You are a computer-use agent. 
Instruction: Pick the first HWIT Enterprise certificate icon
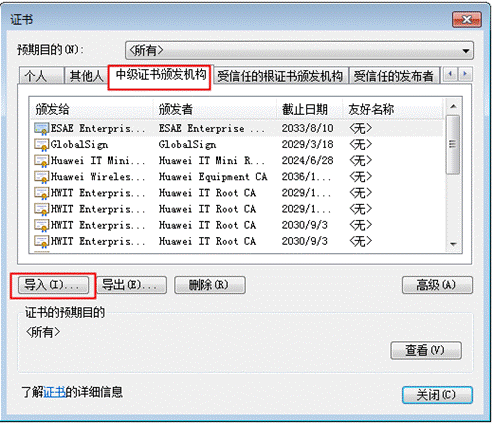(41, 193)
